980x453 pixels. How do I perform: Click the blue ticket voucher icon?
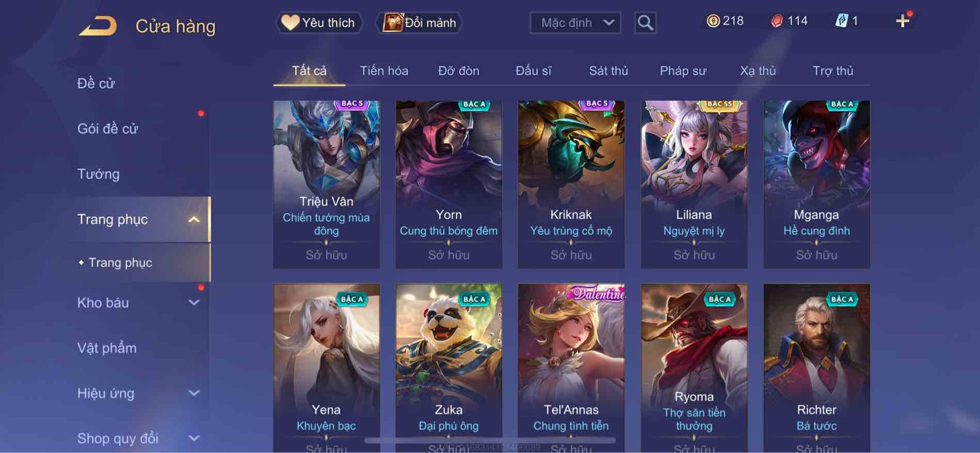tap(841, 21)
